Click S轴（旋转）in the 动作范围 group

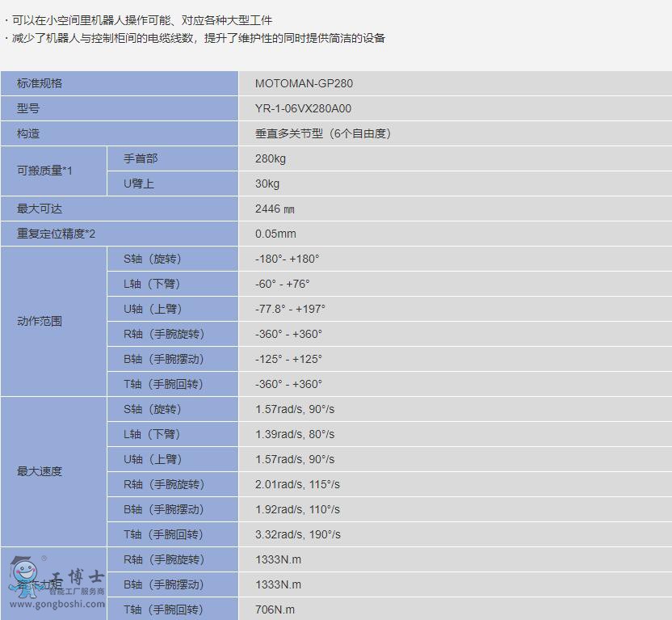pyautogui.click(x=153, y=259)
